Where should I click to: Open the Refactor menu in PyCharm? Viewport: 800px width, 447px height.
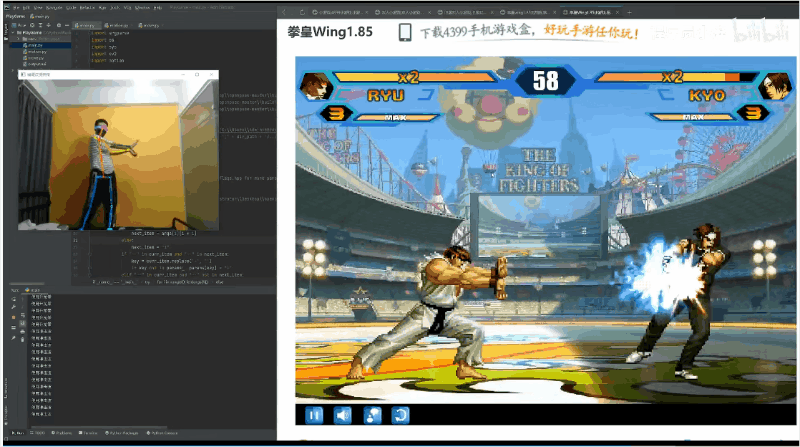[x=87, y=8]
